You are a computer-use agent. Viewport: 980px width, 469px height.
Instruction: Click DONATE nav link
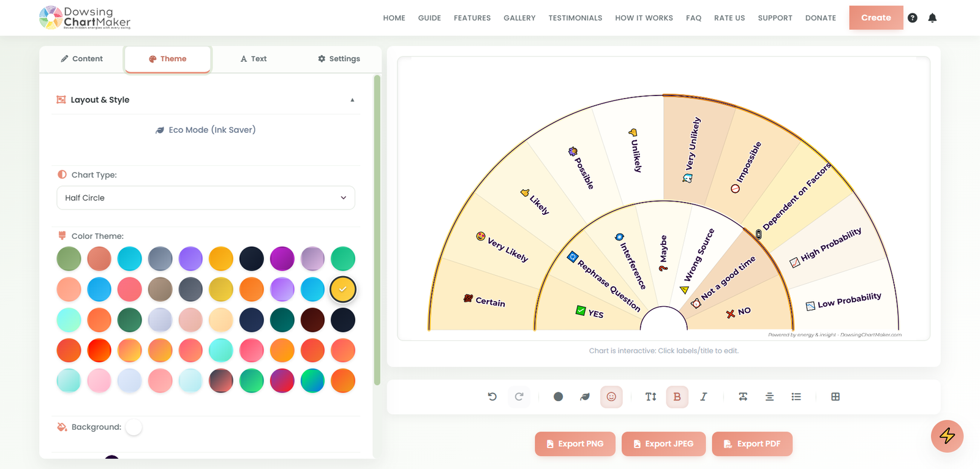(821, 18)
